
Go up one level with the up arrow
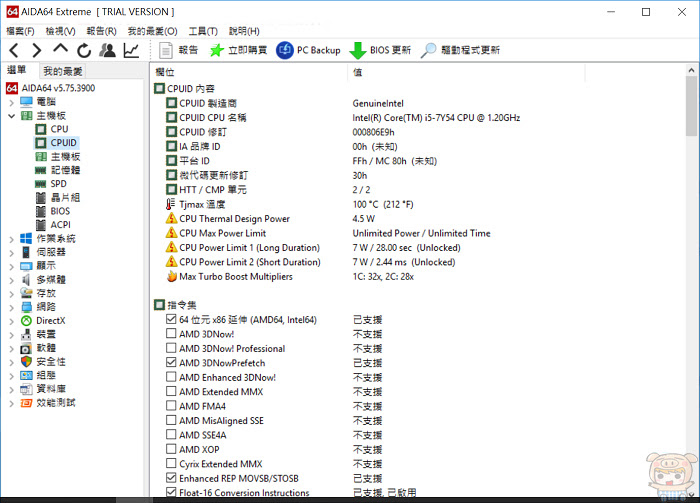(61, 49)
